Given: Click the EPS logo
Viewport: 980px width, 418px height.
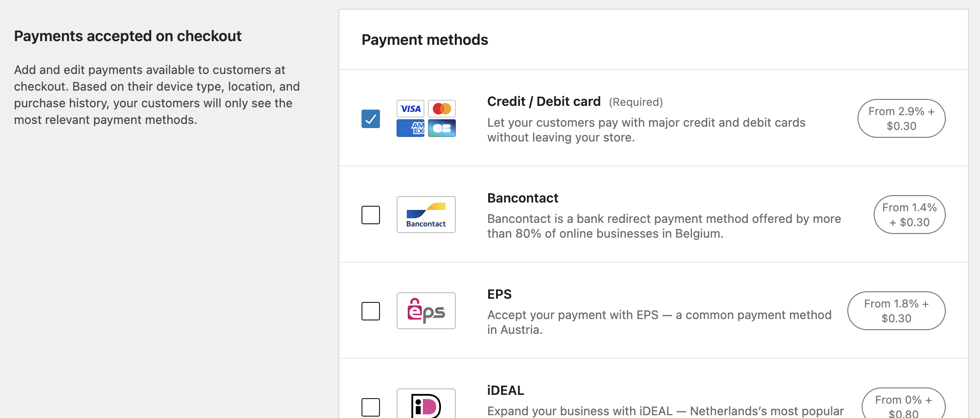Looking at the screenshot, I should pyautogui.click(x=425, y=311).
